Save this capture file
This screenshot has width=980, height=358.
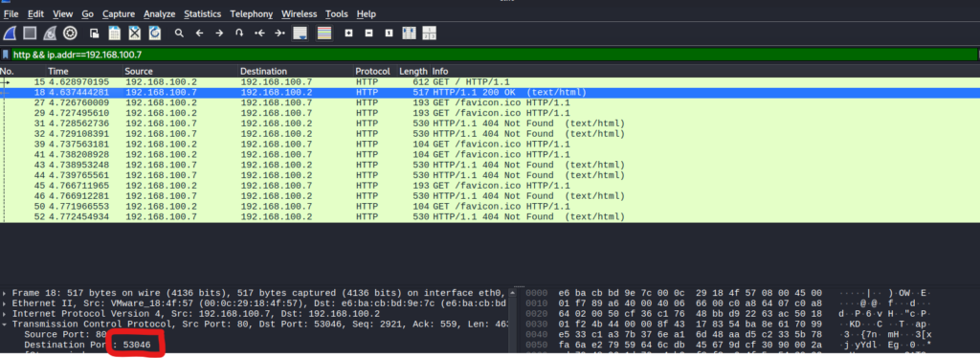[115, 34]
